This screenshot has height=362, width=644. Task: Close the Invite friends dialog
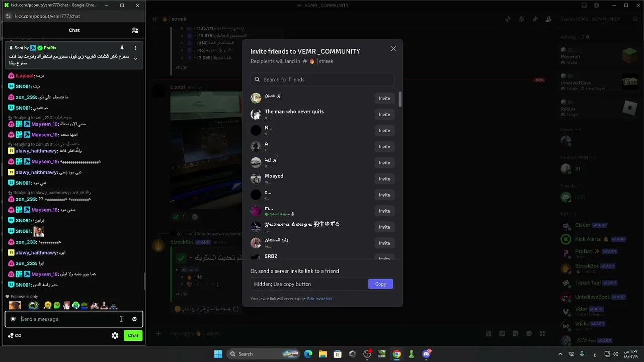pyautogui.click(x=393, y=49)
